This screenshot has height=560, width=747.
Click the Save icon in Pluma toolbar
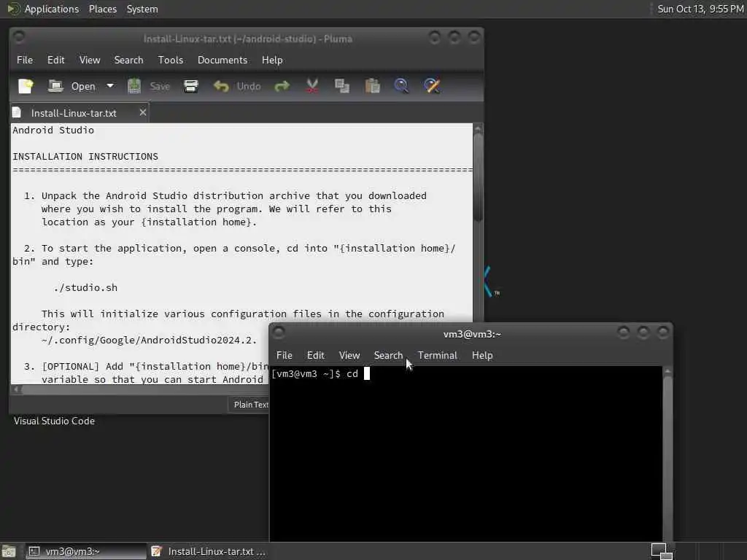pos(134,86)
